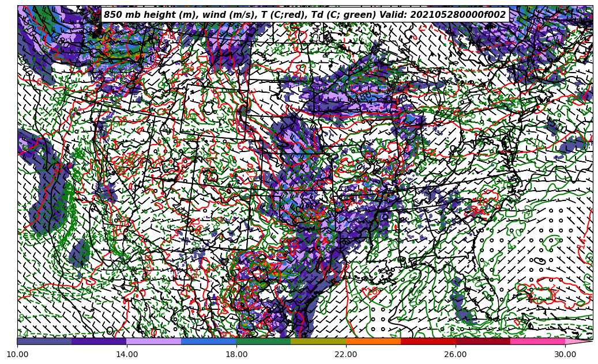This screenshot has width=598, height=364.
Task: Click the colorbar tick label 26.00
Action: tap(456, 354)
